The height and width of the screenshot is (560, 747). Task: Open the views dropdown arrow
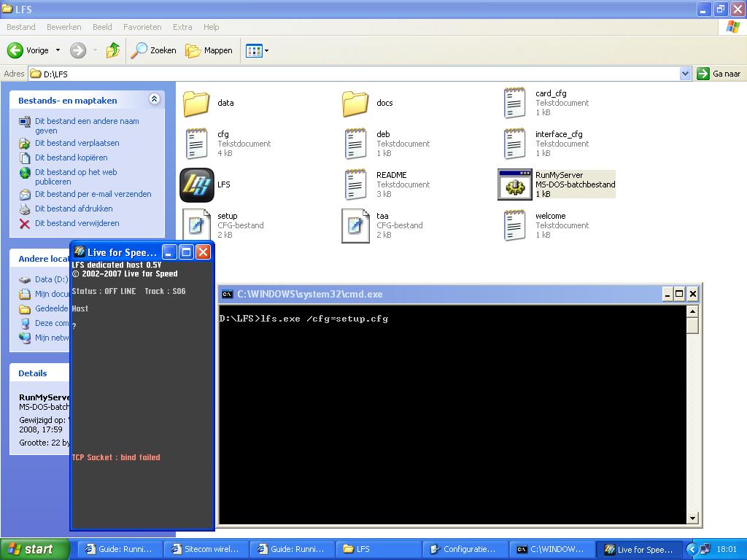pos(266,50)
